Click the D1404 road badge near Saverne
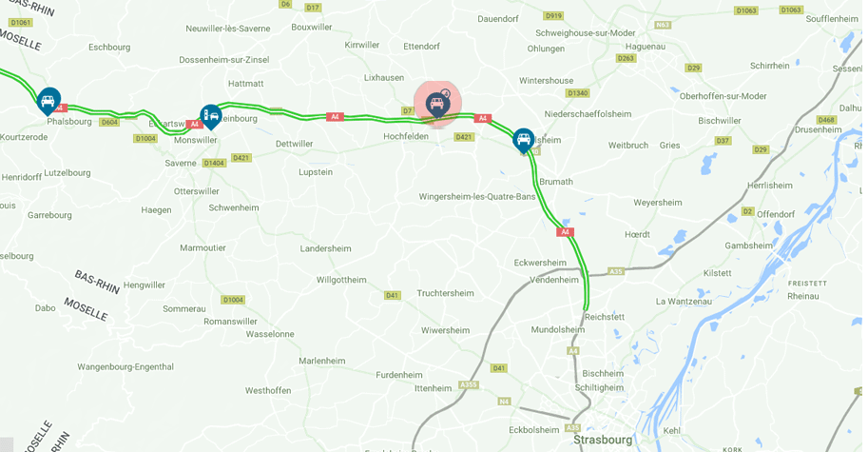The height and width of the screenshot is (452, 868). [x=214, y=163]
